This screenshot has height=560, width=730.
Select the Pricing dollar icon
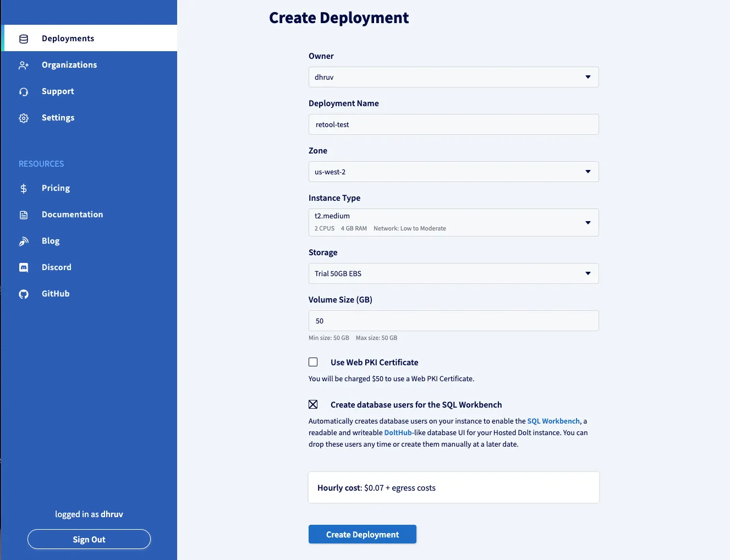pos(23,188)
